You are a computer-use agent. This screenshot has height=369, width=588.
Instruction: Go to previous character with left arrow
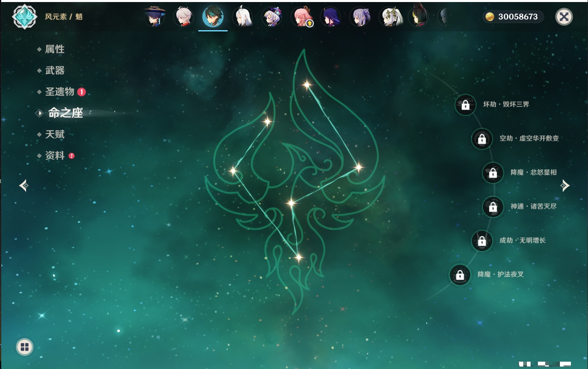point(24,186)
